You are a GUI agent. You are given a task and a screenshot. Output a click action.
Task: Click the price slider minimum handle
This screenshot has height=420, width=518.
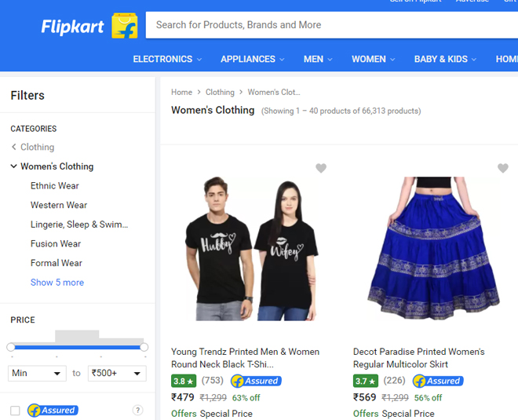[x=10, y=347]
